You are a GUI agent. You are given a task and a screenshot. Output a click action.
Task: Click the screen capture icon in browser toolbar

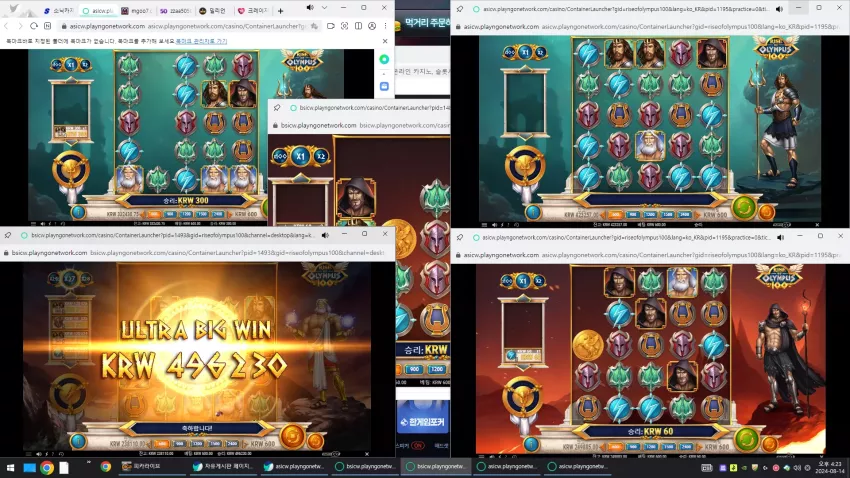[344, 26]
